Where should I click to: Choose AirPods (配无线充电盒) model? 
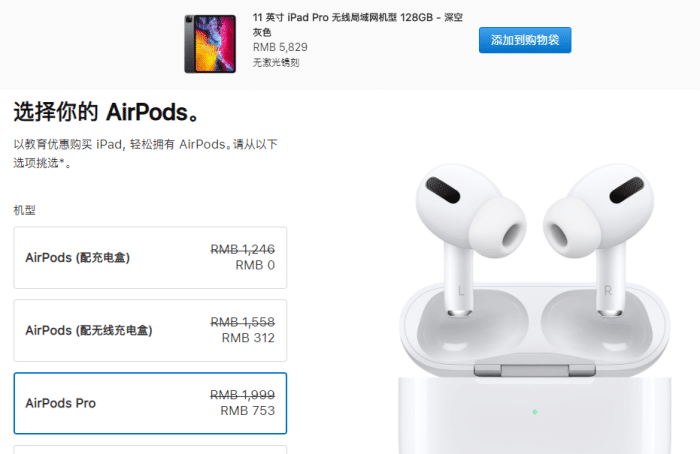click(x=150, y=330)
